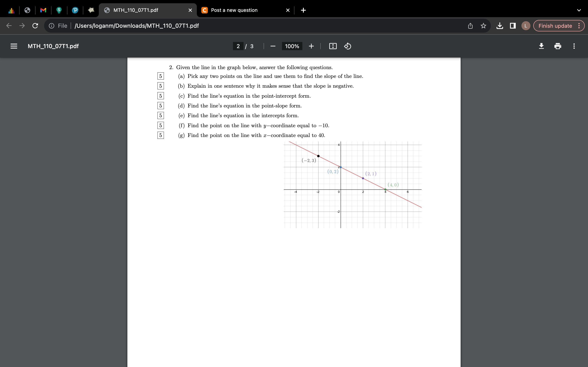Bookmark this page with star icon

[x=483, y=26]
